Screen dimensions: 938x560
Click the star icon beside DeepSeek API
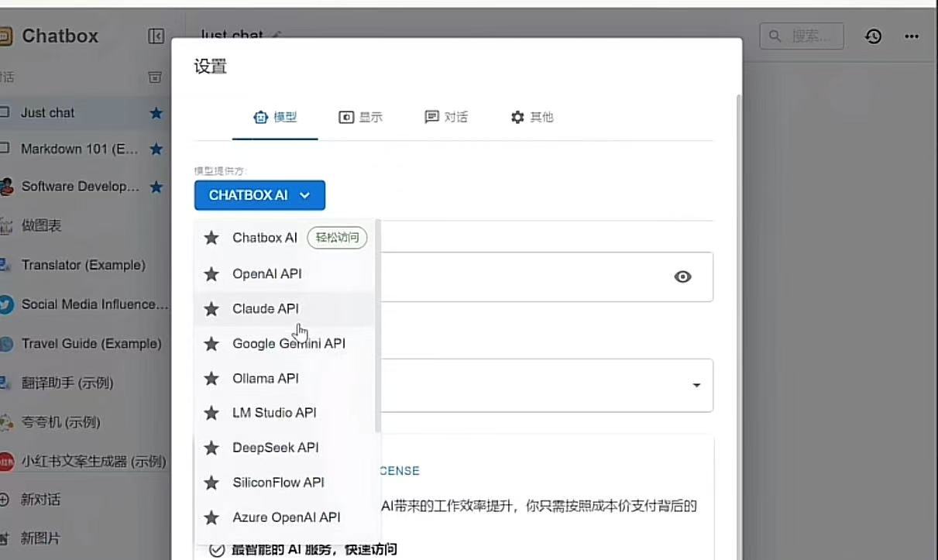[211, 448]
